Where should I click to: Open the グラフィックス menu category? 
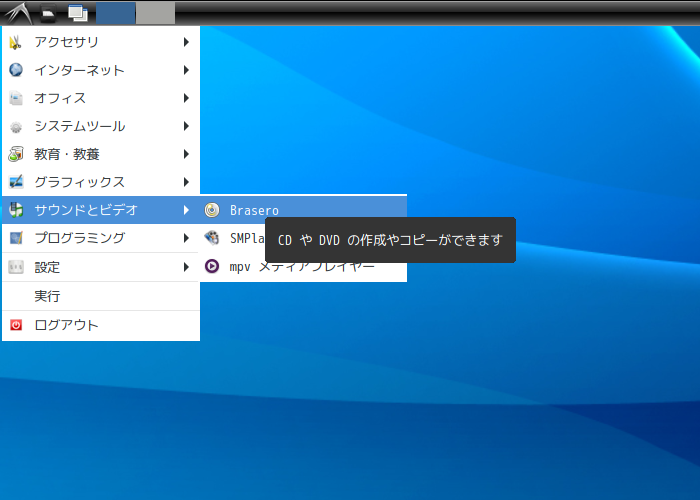click(101, 182)
